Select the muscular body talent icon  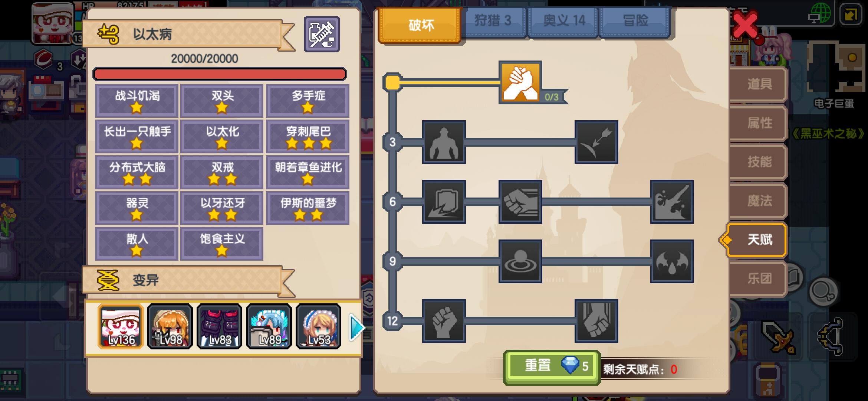[x=444, y=142]
